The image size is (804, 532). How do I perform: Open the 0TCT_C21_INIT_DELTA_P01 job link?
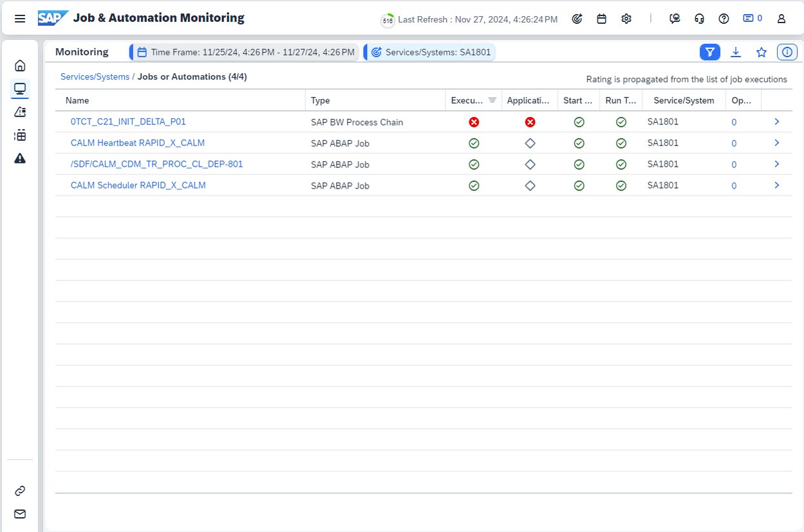128,122
